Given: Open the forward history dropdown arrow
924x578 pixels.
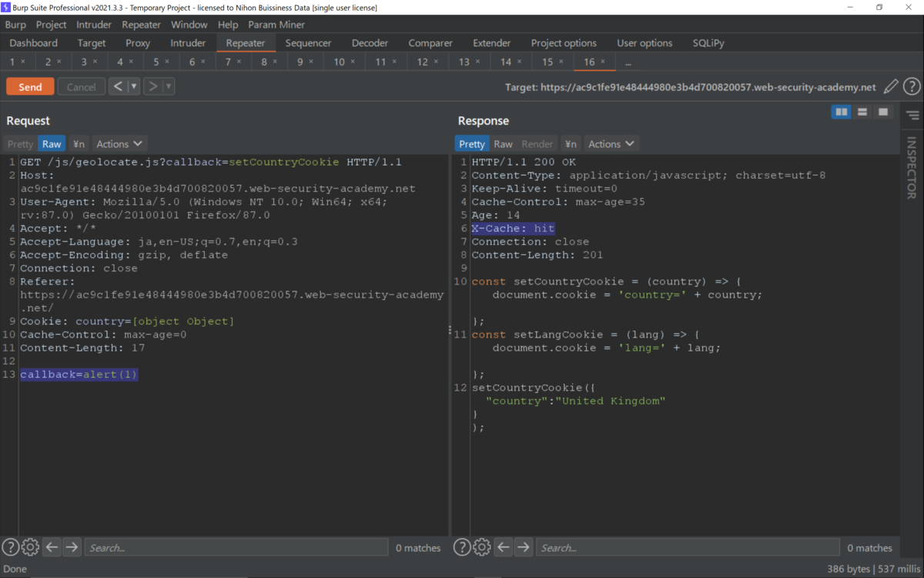Looking at the screenshot, I should pyautogui.click(x=168, y=86).
